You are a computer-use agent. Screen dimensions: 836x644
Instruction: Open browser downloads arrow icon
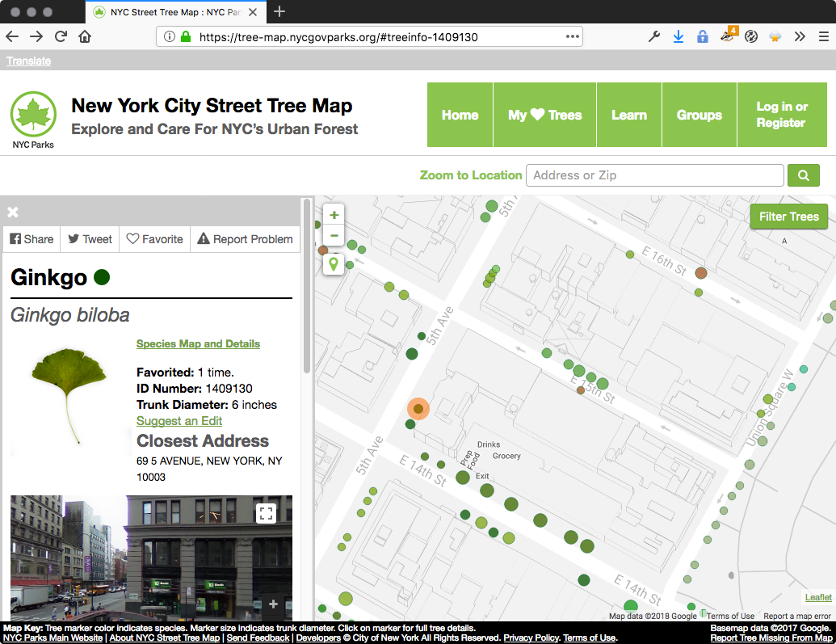(x=678, y=36)
